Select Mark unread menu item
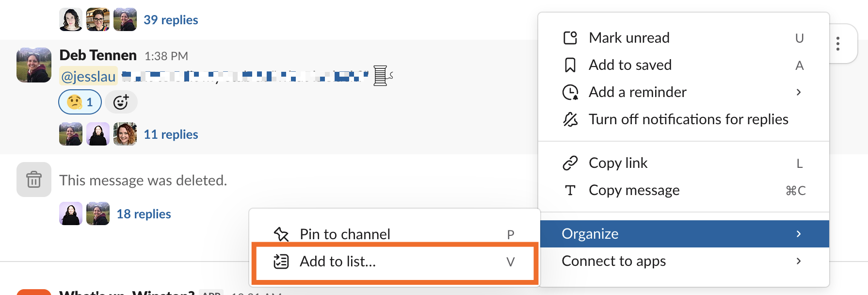 tap(684, 38)
